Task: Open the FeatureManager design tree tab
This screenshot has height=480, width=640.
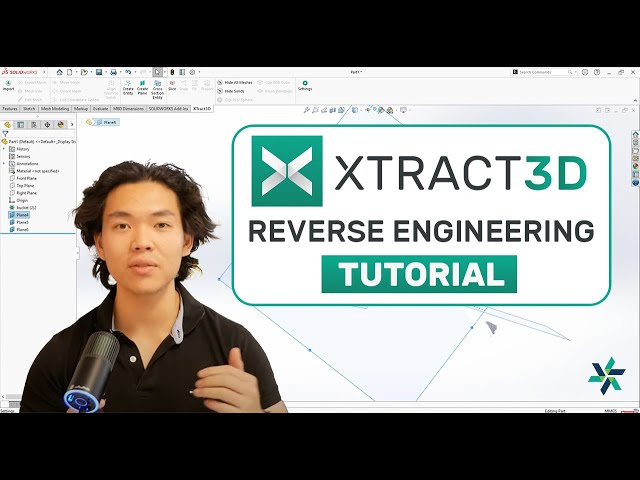Action: [7, 124]
